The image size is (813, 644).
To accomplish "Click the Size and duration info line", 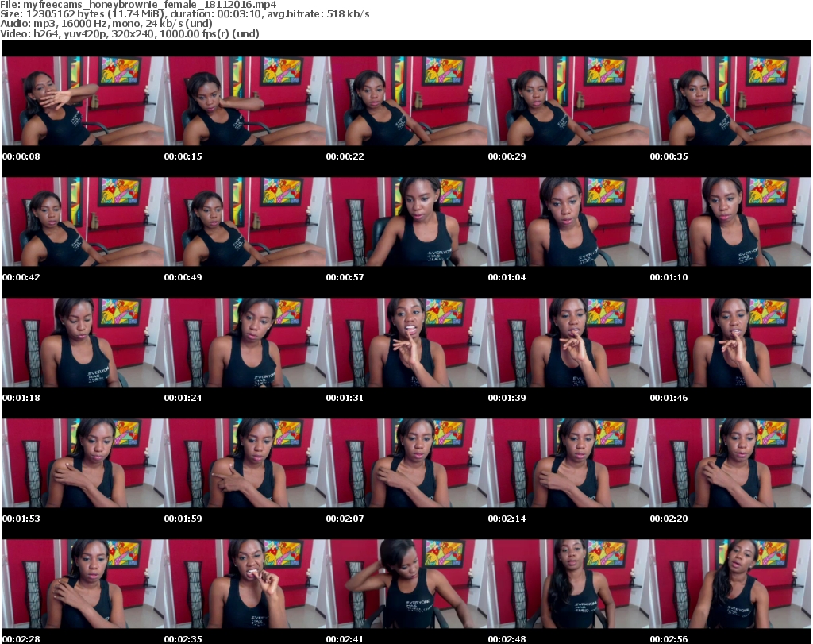I will coord(184,14).
